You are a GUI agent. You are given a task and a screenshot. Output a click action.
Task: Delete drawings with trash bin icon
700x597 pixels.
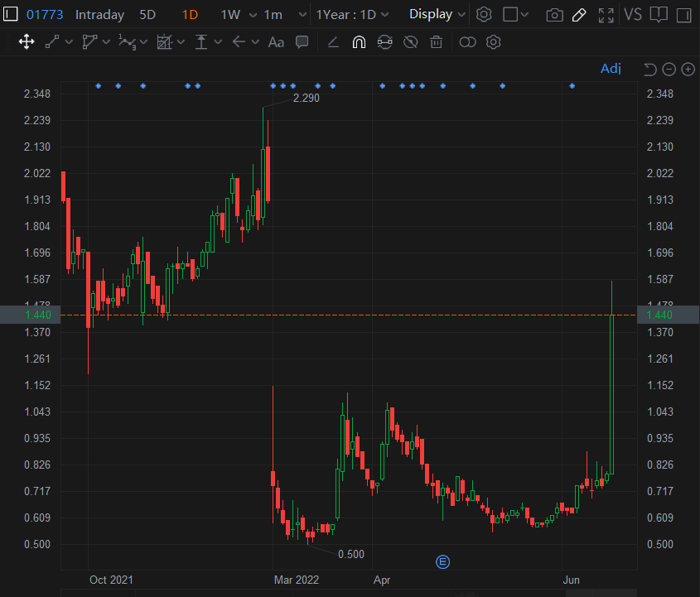pos(437,42)
